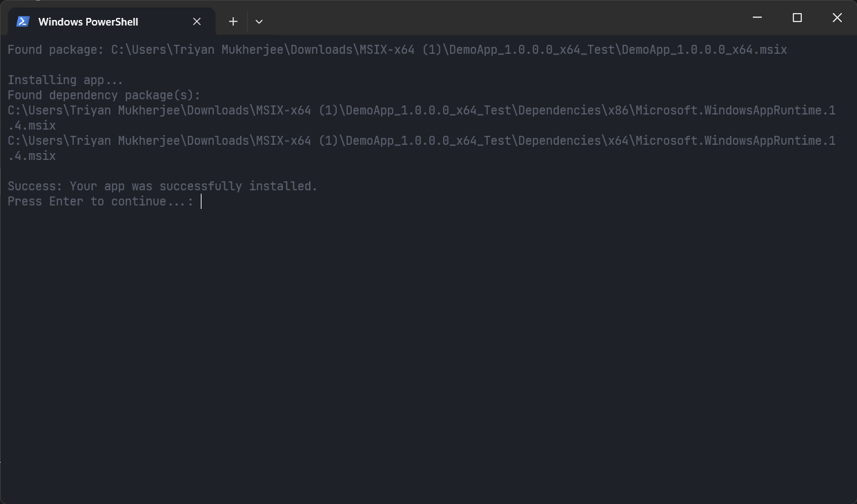The height and width of the screenshot is (504, 857).
Task: Click 'Success: Your app was successfully installed.'
Action: coord(163,186)
